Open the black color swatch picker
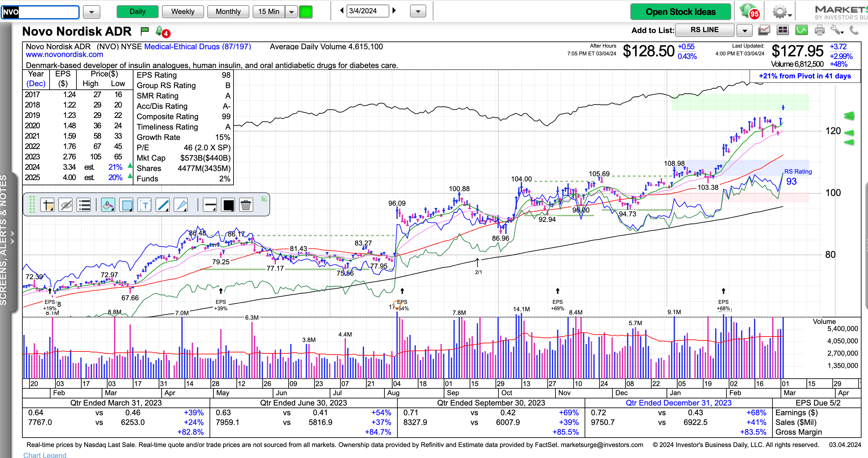The height and width of the screenshot is (458, 868). pos(228,205)
